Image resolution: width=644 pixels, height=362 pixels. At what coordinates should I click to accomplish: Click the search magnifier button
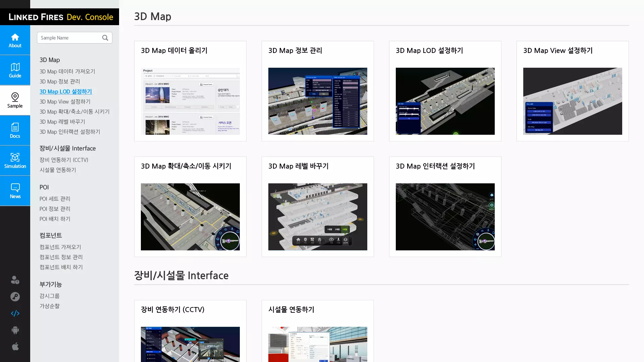[x=105, y=38]
